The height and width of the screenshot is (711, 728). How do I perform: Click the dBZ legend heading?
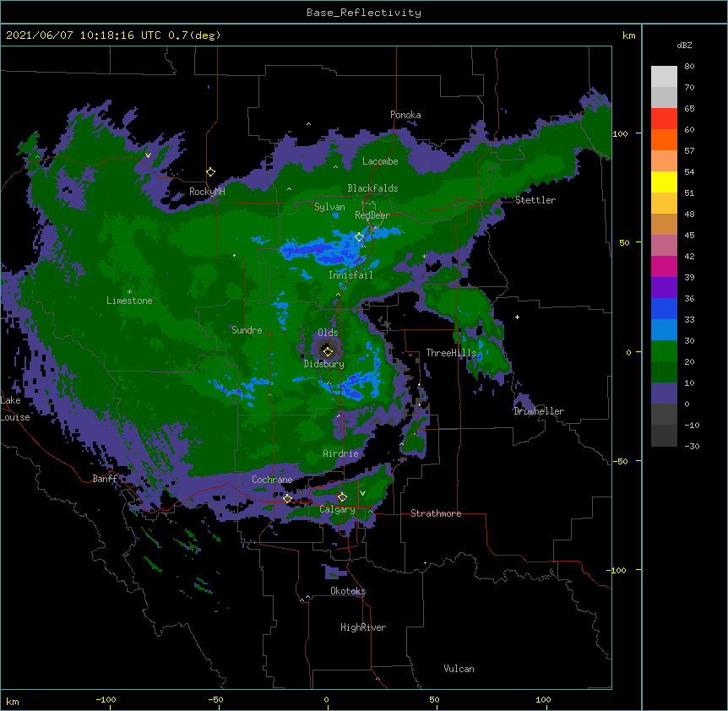pos(684,46)
